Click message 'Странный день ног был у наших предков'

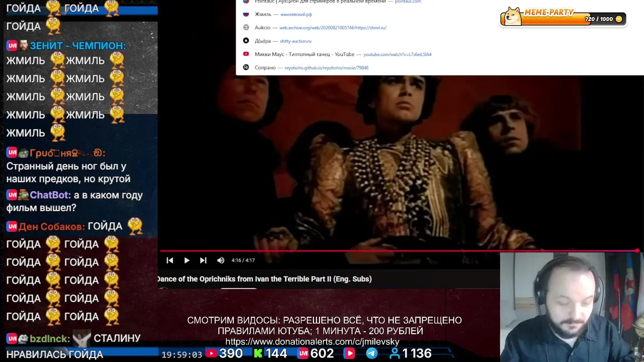coord(68,172)
